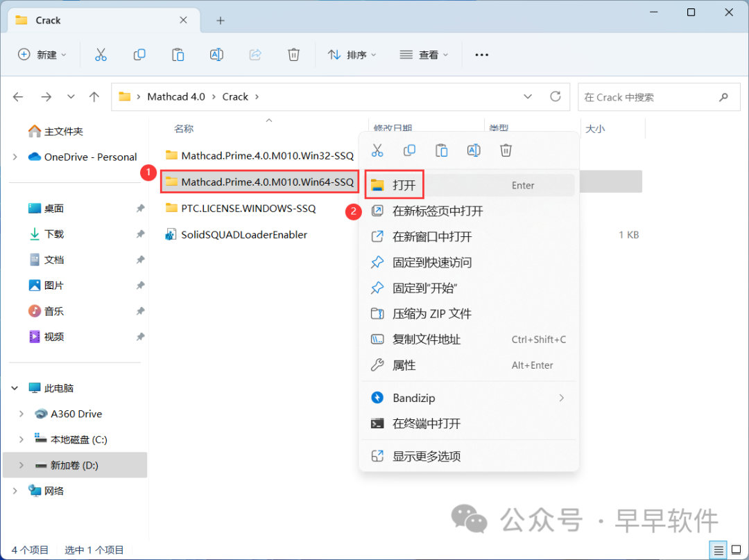Screen dimensions: 749x560
Task: Open 属性 from the context menu
Action: pyautogui.click(x=469, y=366)
